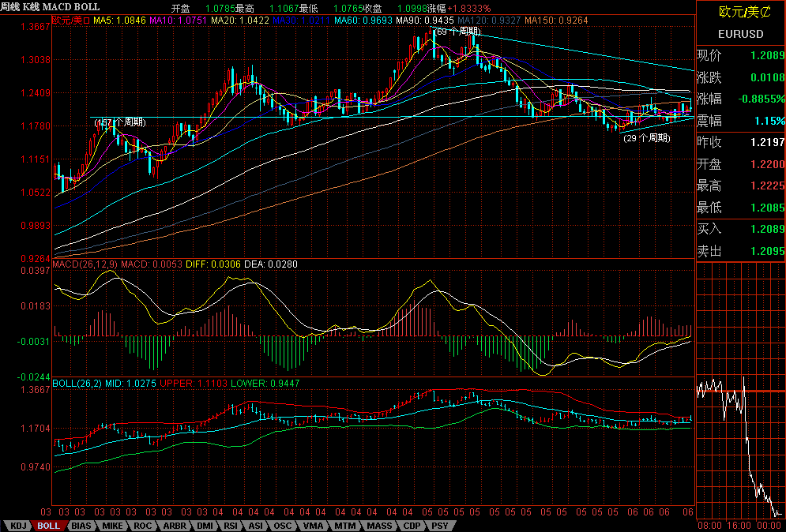
Task: Click the header 最高 value 1.1067
Action: click(284, 9)
